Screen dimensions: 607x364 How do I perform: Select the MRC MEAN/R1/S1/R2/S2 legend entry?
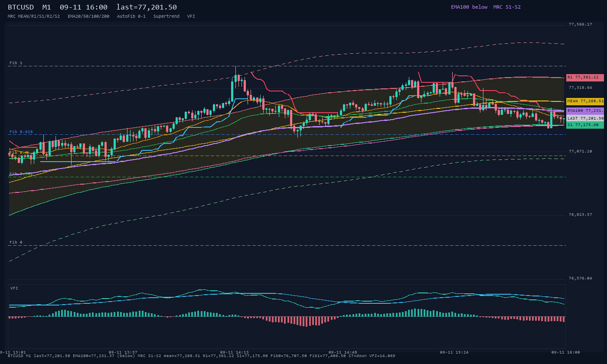click(34, 16)
